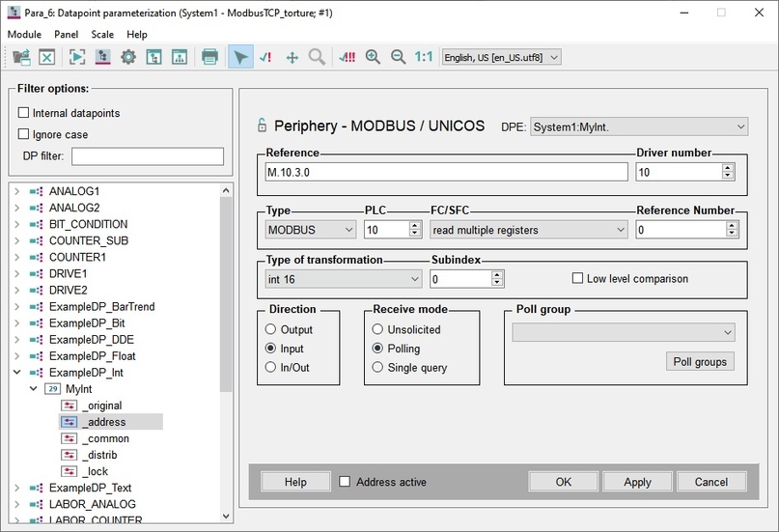
Task: Open the Panel menu
Action: pyautogui.click(x=66, y=34)
